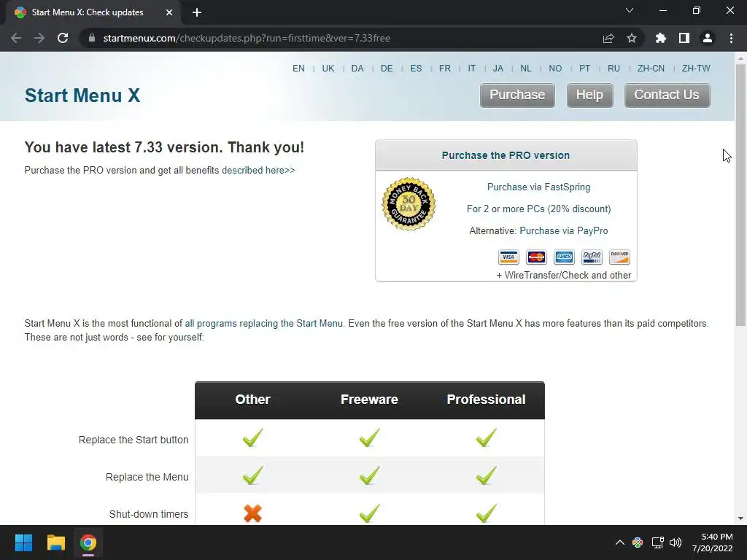Click the 'Shut-down timers' row label
Screen dimensions: 747x560
point(149,514)
